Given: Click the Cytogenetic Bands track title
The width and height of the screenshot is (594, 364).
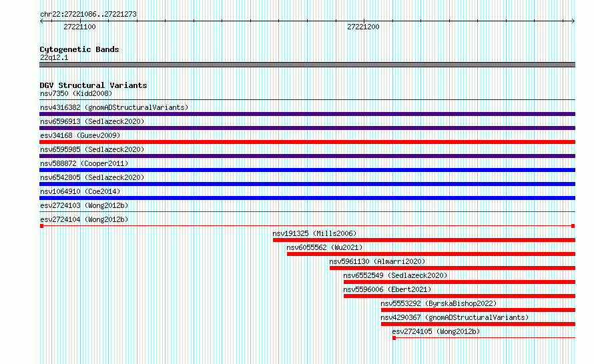Looking at the screenshot, I should 79,49.
